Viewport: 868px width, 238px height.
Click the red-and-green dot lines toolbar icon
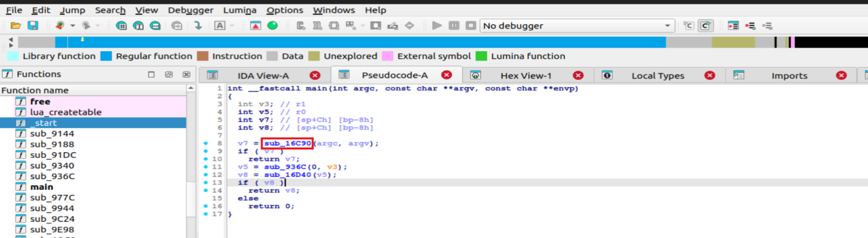pyautogui.click(x=750, y=25)
